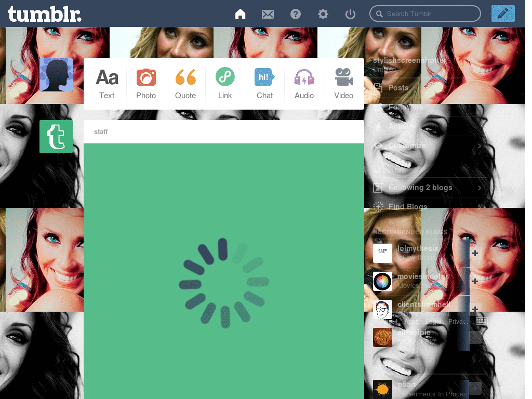Create a new Text post
The width and height of the screenshot is (532, 399).
point(107,84)
